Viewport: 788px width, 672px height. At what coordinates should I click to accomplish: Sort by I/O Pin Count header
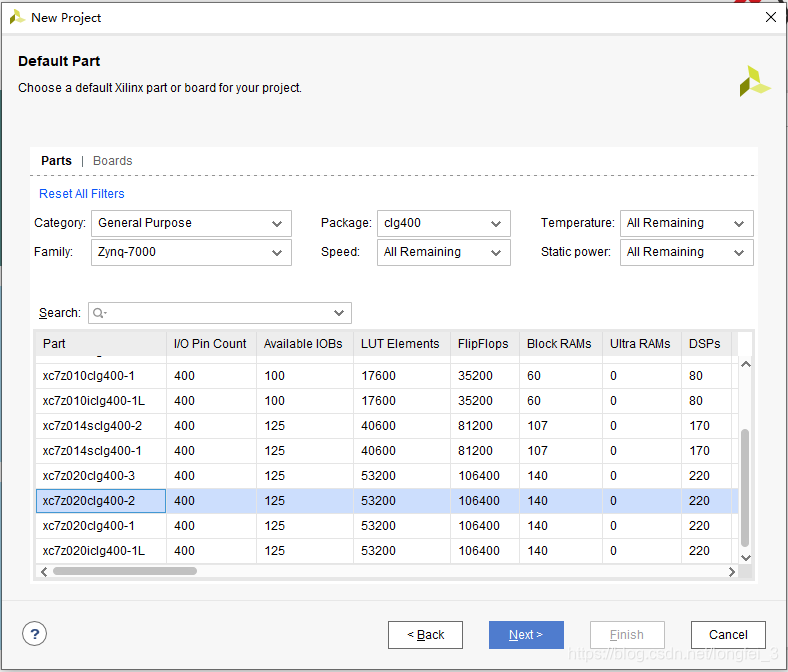click(211, 344)
